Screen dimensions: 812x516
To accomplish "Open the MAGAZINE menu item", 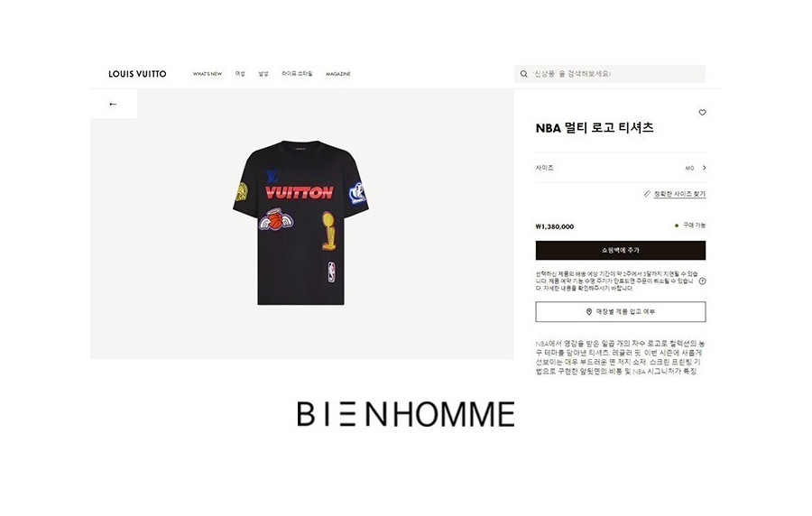I will (338, 74).
